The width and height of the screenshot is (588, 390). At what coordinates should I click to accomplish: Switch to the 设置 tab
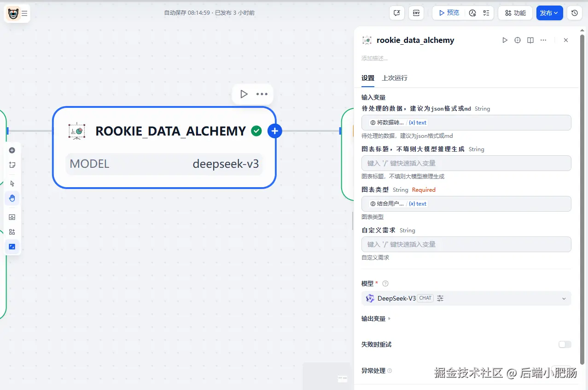point(368,78)
